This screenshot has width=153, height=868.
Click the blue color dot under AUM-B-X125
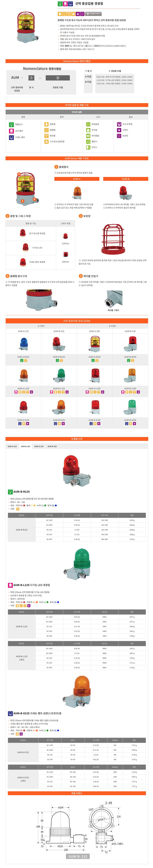pyautogui.click(x=58, y=730)
